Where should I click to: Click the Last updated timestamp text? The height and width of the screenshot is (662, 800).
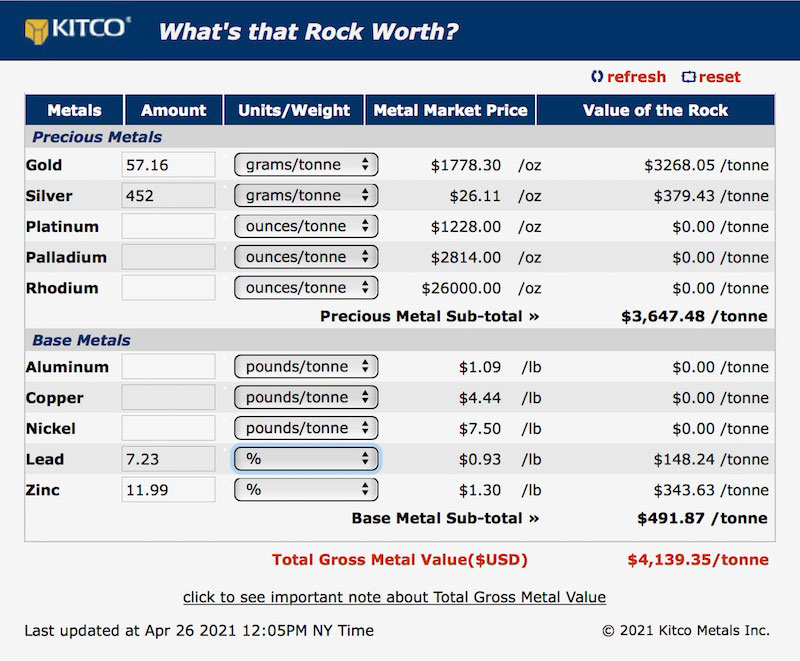point(199,630)
